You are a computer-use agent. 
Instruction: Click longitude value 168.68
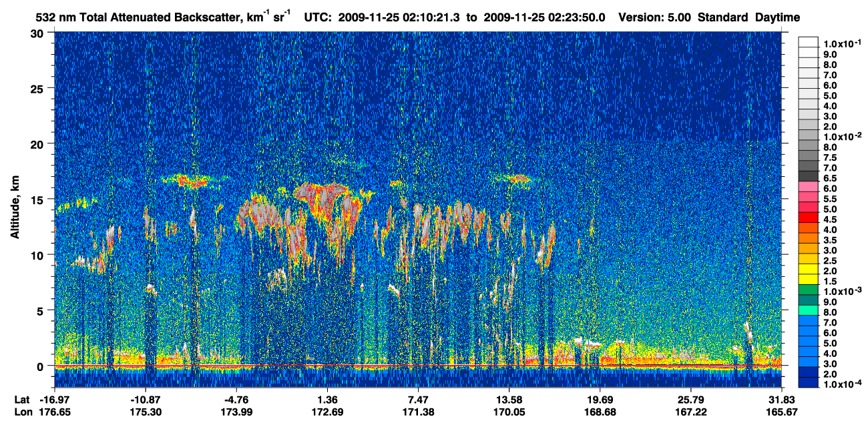point(600,412)
